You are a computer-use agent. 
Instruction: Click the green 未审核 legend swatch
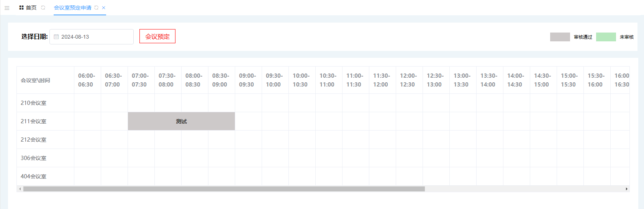point(606,37)
